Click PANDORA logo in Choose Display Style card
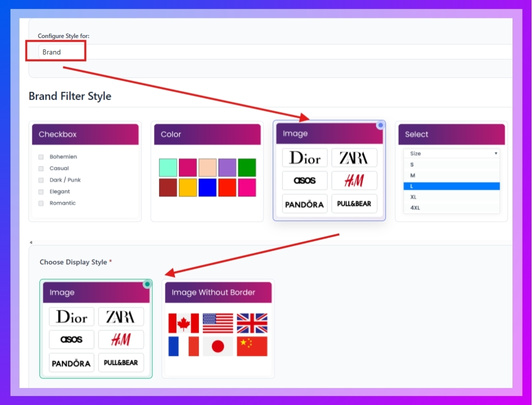This screenshot has width=532, height=405. coord(72,363)
